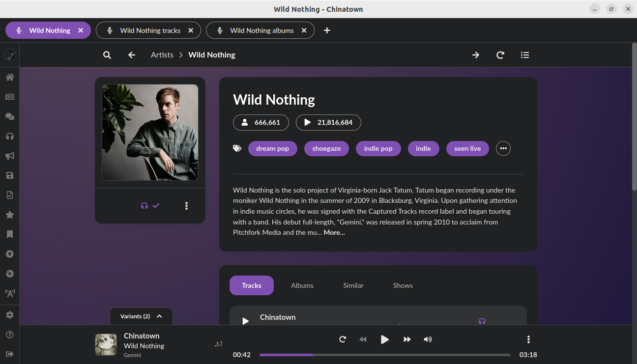Select the Albums section tab
This screenshot has width=637, height=364.
point(302,285)
